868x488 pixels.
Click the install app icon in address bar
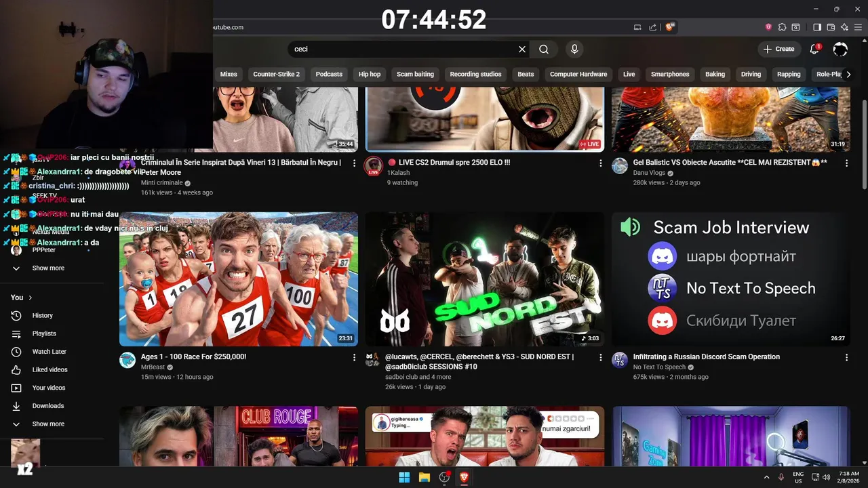click(x=637, y=27)
